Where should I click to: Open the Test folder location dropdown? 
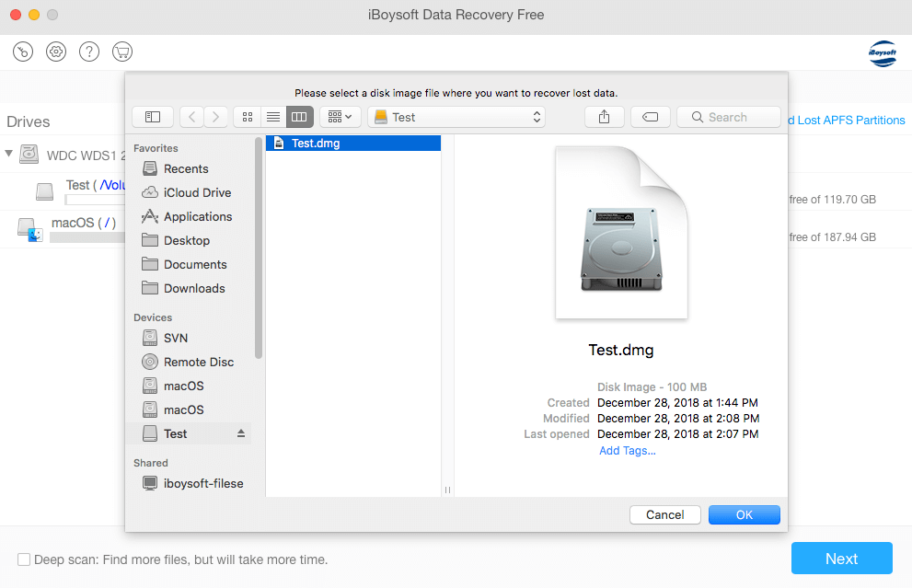pyautogui.click(x=456, y=117)
